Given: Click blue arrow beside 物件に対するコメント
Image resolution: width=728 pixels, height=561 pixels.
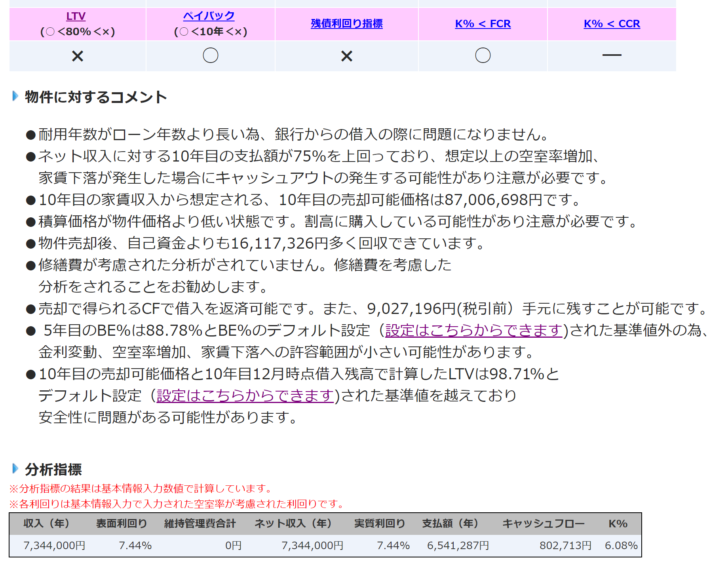Looking at the screenshot, I should tap(15, 96).
